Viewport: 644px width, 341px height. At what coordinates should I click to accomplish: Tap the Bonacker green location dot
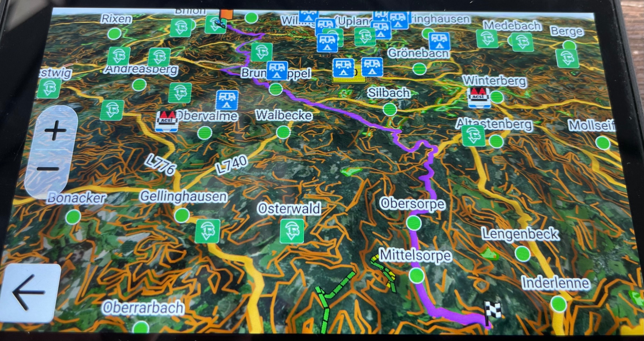tap(73, 217)
